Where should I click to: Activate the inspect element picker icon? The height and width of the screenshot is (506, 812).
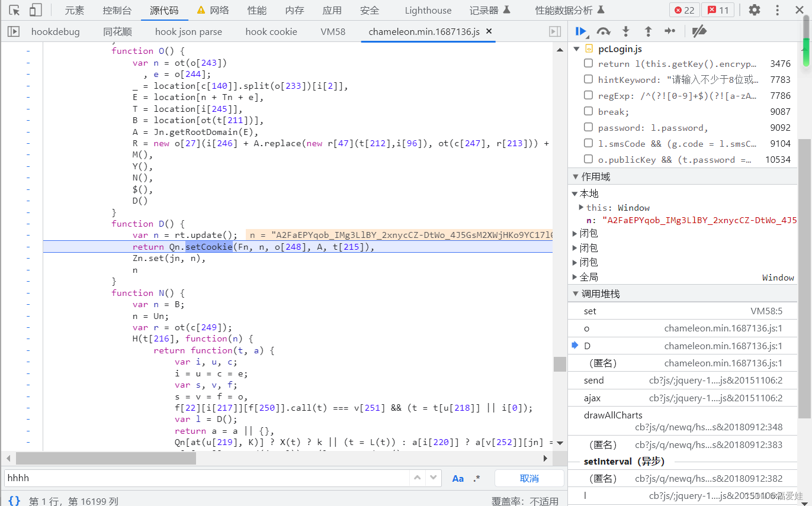(x=15, y=10)
